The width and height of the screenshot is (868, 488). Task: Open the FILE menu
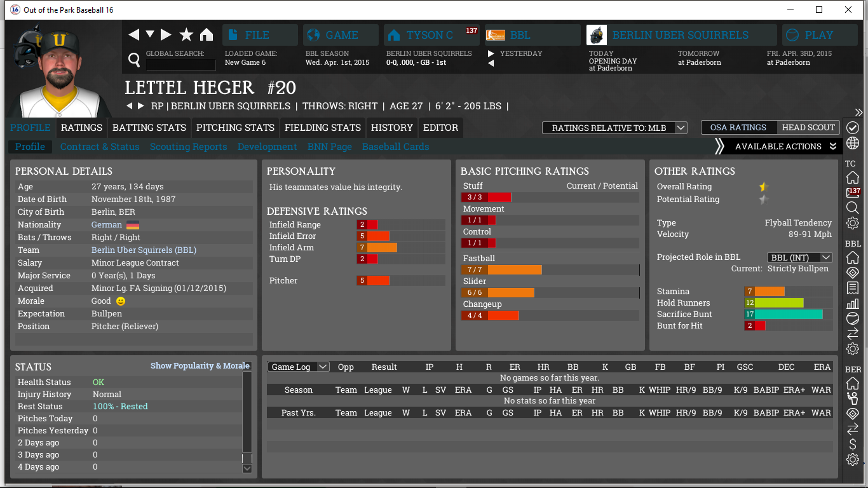[260, 35]
